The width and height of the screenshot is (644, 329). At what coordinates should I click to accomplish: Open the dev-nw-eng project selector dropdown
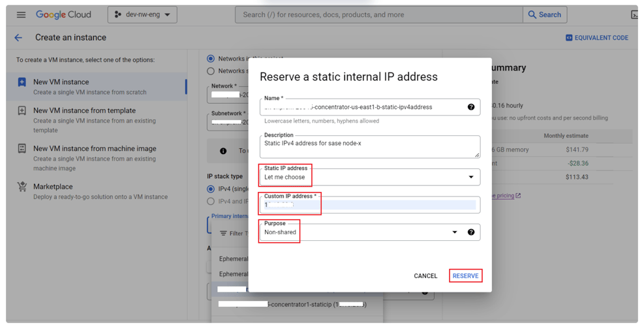tap(142, 14)
